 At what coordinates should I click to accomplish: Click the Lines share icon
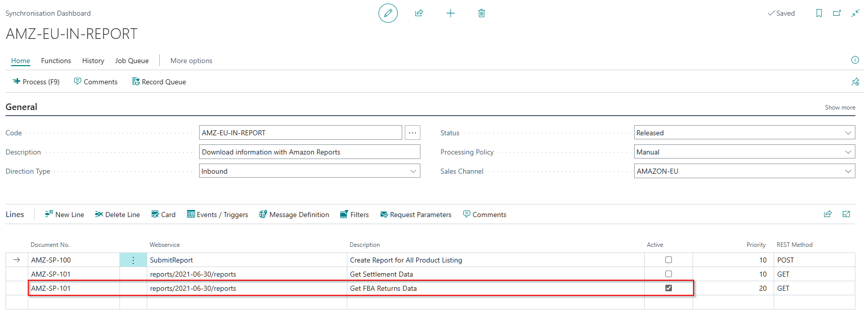(828, 214)
